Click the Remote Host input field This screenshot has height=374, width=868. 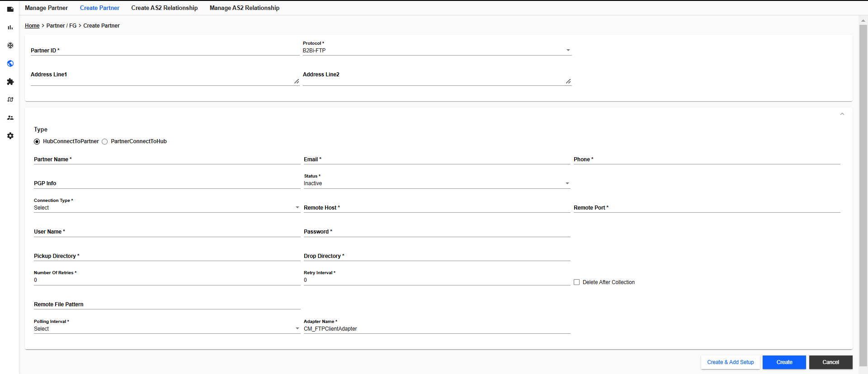(x=437, y=208)
